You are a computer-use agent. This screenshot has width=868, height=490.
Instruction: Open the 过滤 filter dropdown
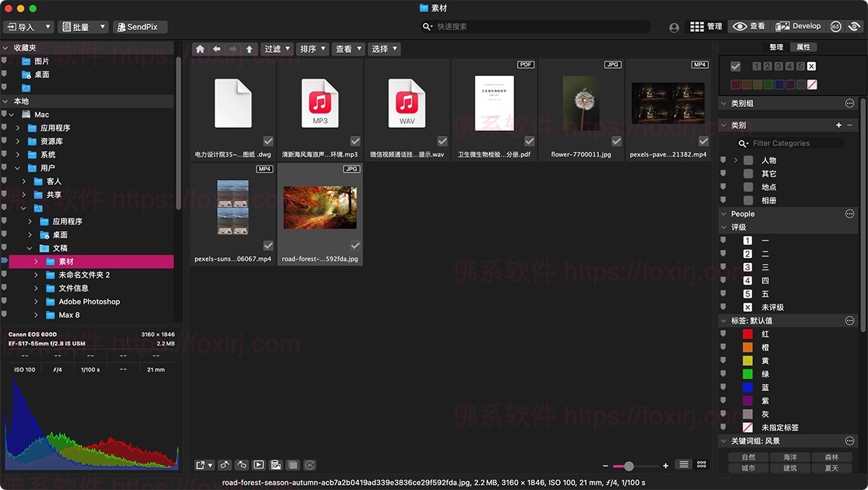coord(276,48)
